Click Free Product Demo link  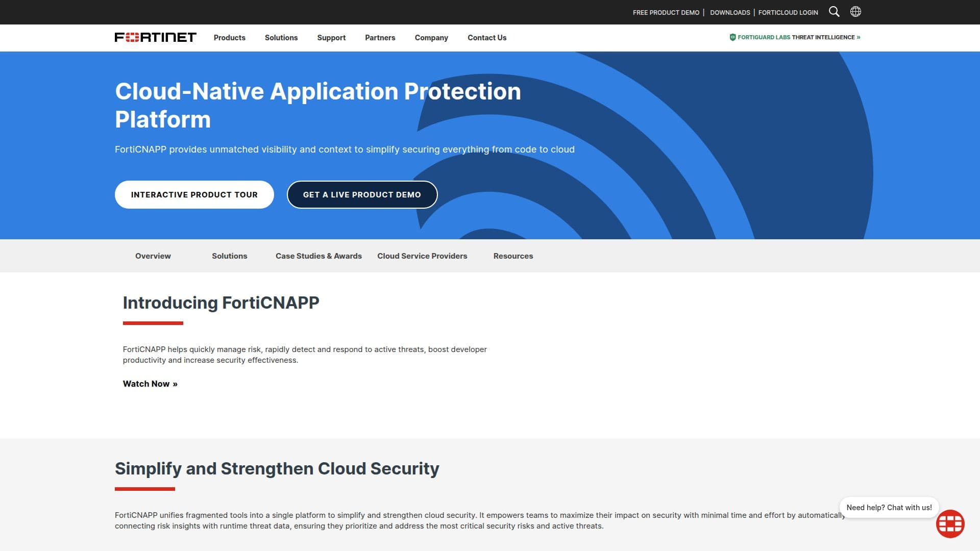coord(666,12)
